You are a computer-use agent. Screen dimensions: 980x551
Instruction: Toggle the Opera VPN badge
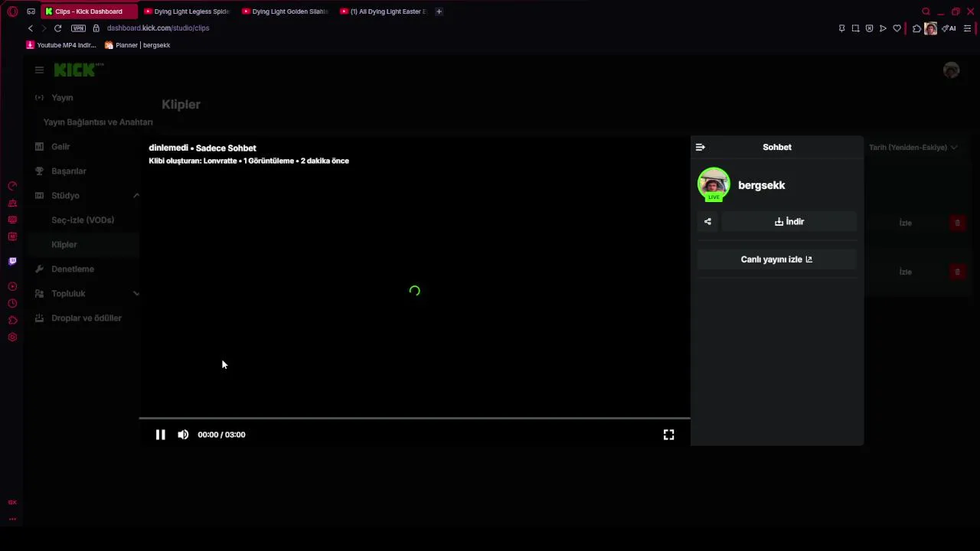[78, 28]
